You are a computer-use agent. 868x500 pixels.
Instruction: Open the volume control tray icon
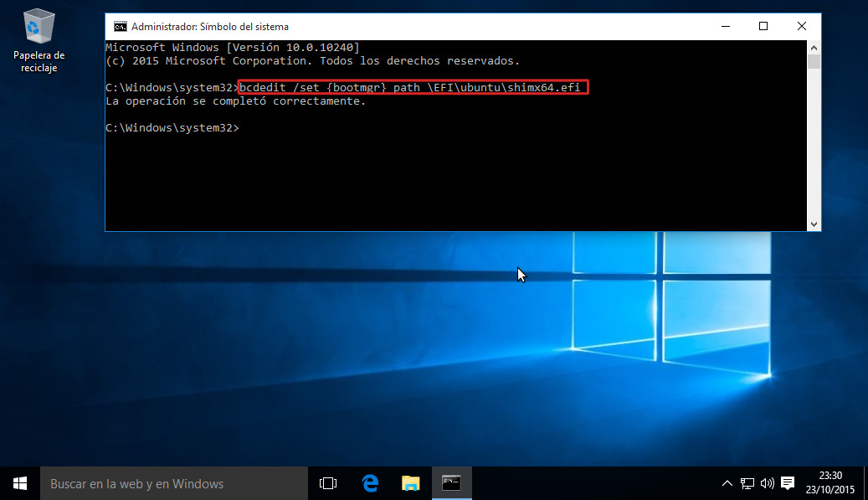point(767,483)
